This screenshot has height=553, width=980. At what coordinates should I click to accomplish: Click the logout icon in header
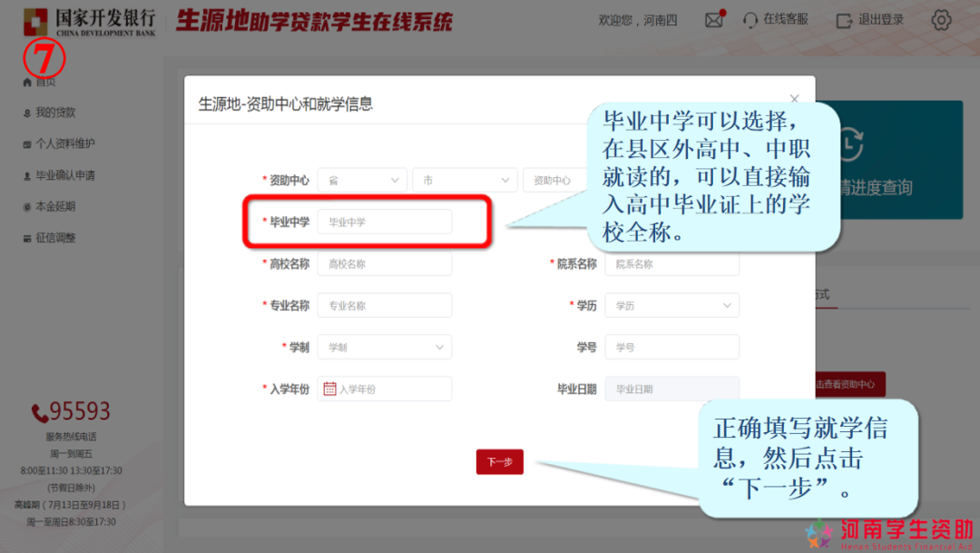844,20
